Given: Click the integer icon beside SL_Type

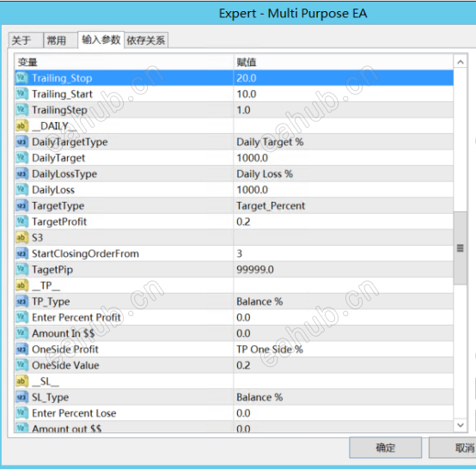Looking at the screenshot, I should click(x=21, y=397).
